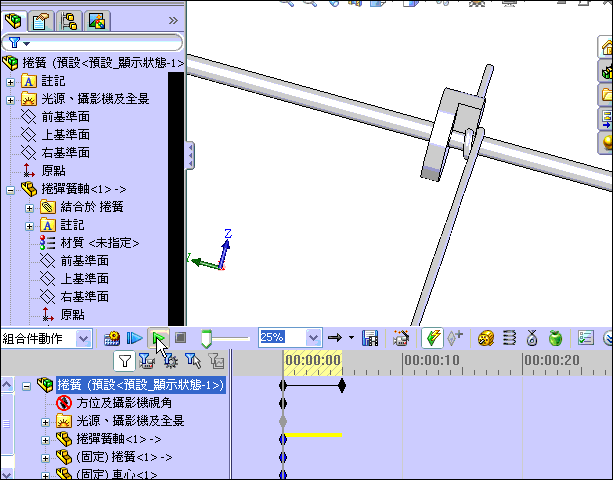Image resolution: width=613 pixels, height=480 pixels.
Task: Click the 00:00:10 timeline mark
Action: click(432, 360)
